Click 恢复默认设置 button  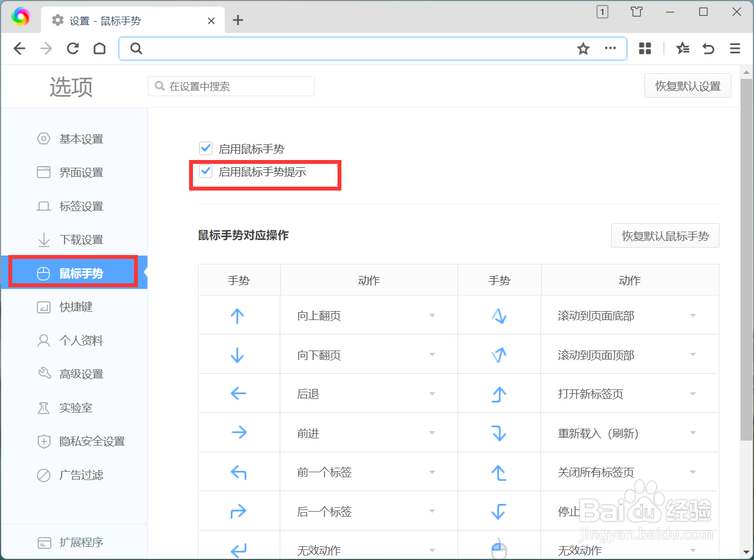click(x=687, y=86)
